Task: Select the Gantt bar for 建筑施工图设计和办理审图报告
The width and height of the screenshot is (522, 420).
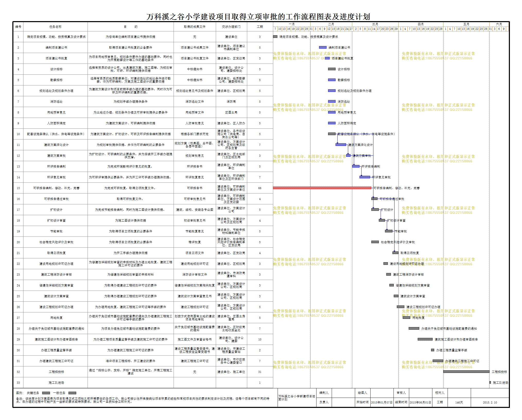Action: coord(425,339)
